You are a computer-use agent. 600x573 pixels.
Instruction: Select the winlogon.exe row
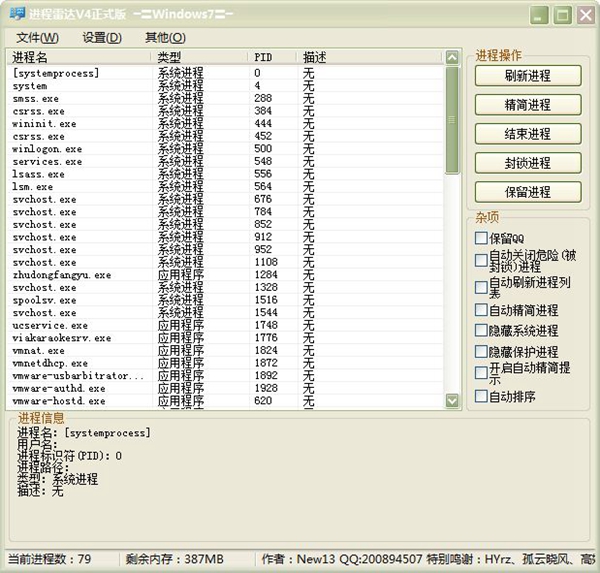225,149
